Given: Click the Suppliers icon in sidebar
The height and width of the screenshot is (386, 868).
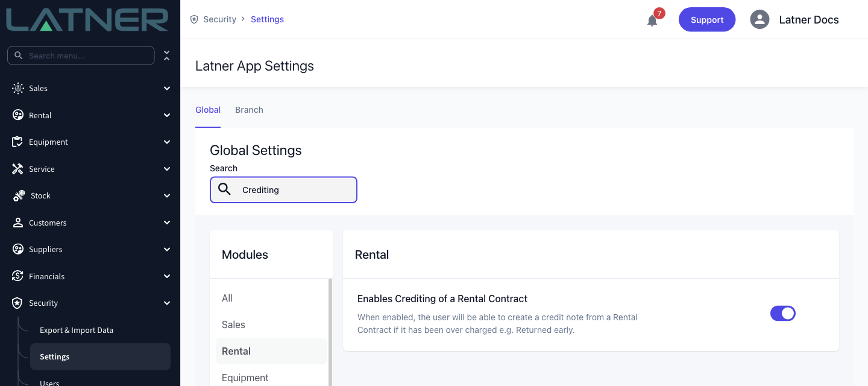Looking at the screenshot, I should (18, 249).
